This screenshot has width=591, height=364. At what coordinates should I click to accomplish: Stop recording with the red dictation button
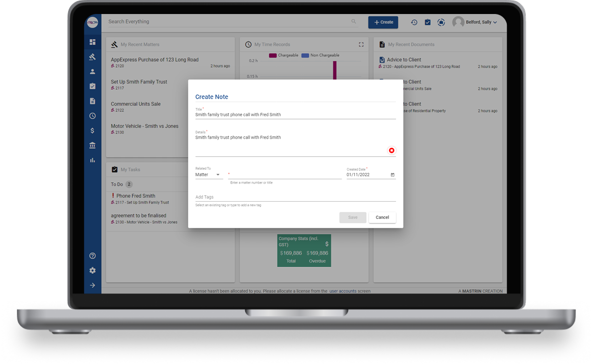coord(391,151)
